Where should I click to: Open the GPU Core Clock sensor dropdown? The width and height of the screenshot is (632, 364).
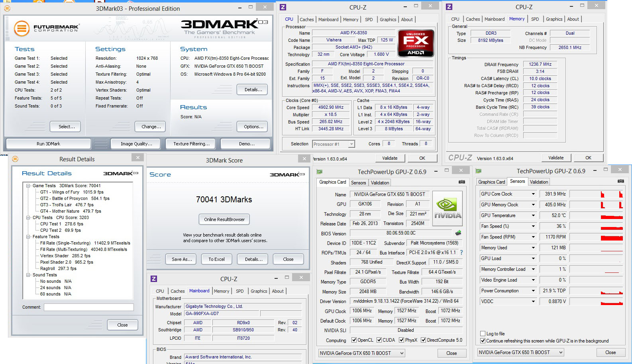(533, 194)
